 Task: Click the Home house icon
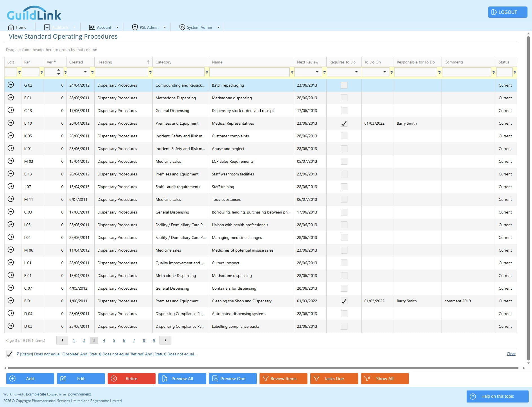pos(11,27)
